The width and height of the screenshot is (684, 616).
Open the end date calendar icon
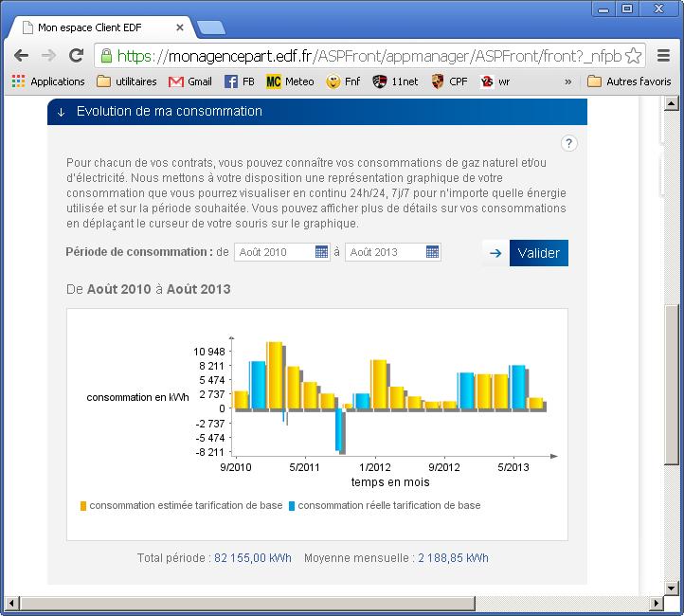coord(432,252)
